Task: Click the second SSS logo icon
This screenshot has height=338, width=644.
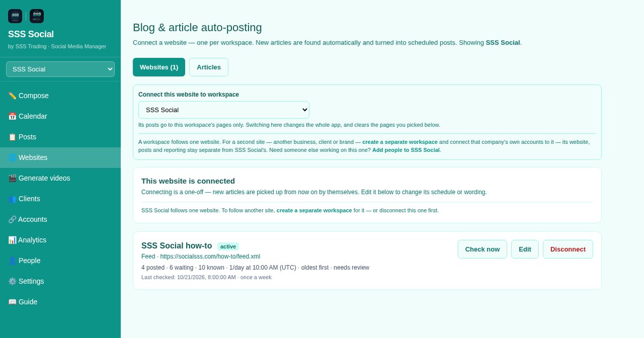Action: (x=37, y=16)
